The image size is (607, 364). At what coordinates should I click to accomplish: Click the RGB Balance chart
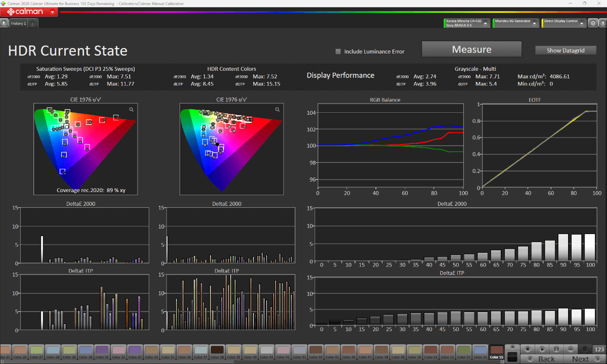[x=390, y=146]
